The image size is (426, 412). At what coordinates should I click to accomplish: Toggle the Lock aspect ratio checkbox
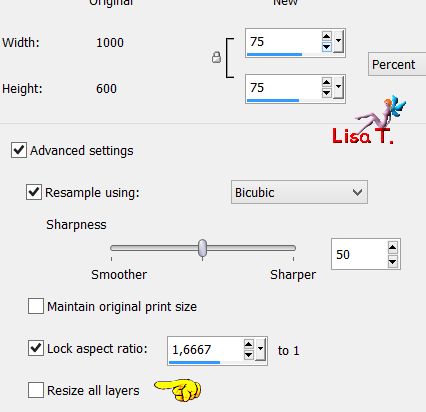tap(36, 348)
